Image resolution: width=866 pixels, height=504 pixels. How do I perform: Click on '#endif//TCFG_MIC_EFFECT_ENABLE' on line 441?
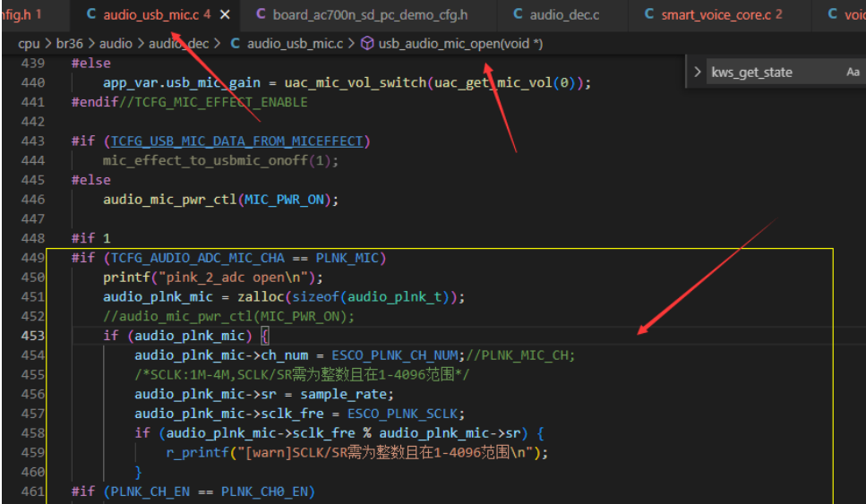coord(189,102)
